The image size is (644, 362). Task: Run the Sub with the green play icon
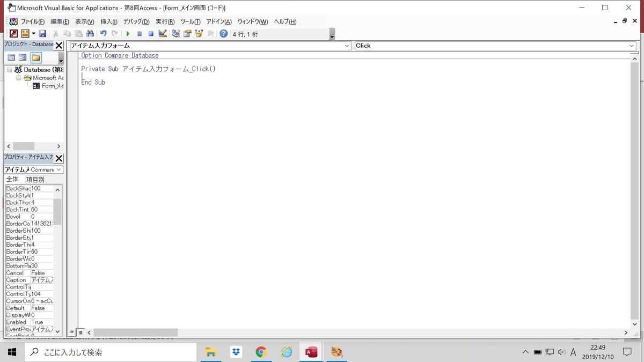tap(128, 34)
